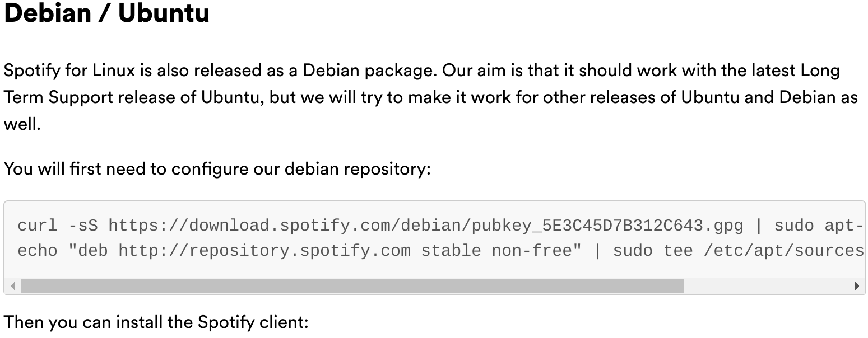The width and height of the screenshot is (868, 338).
Task: Click the word 'echo' in the code block
Action: (38, 250)
